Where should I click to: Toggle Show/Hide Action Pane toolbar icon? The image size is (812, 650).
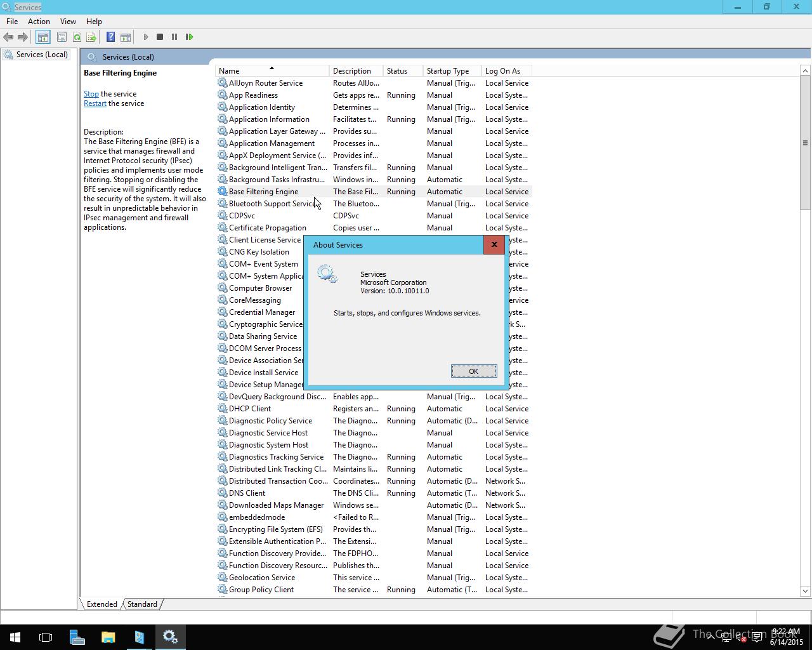[126, 37]
